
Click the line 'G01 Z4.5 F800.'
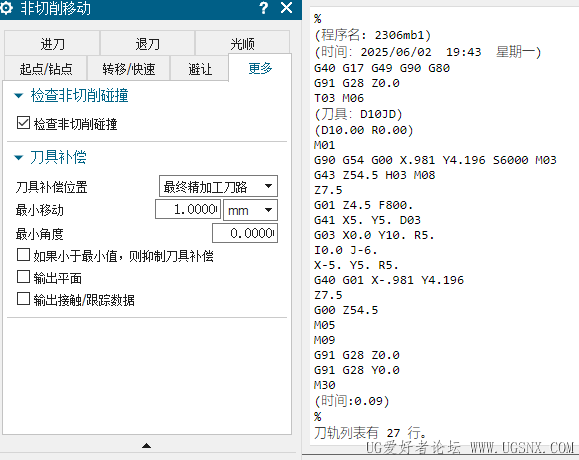(363, 205)
